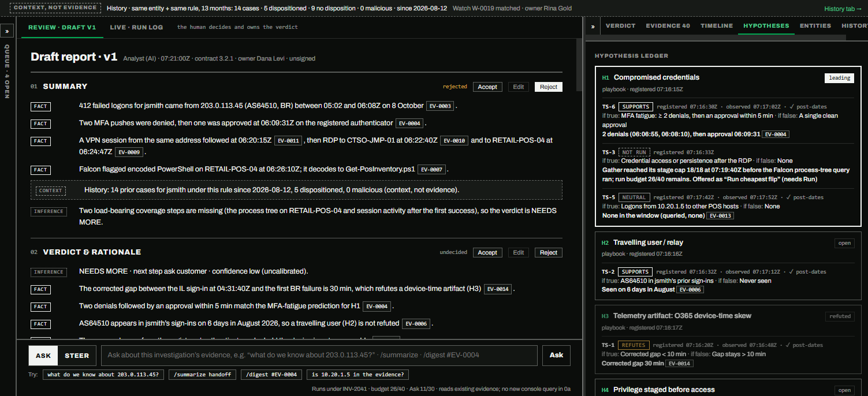Try the suggestion about 203.0.113.45
This screenshot has height=396, width=868.
tap(103, 375)
